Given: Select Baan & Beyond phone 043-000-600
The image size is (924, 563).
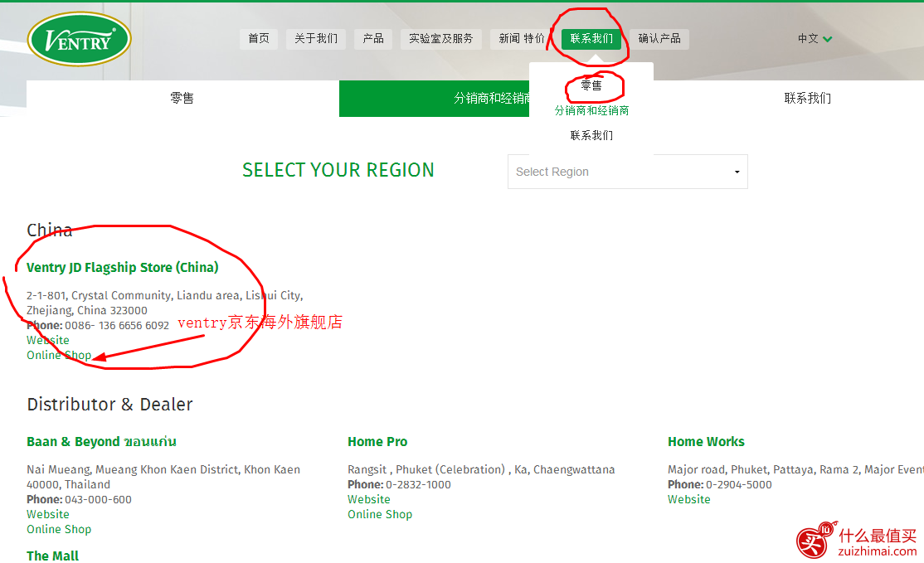Looking at the screenshot, I should [x=99, y=499].
